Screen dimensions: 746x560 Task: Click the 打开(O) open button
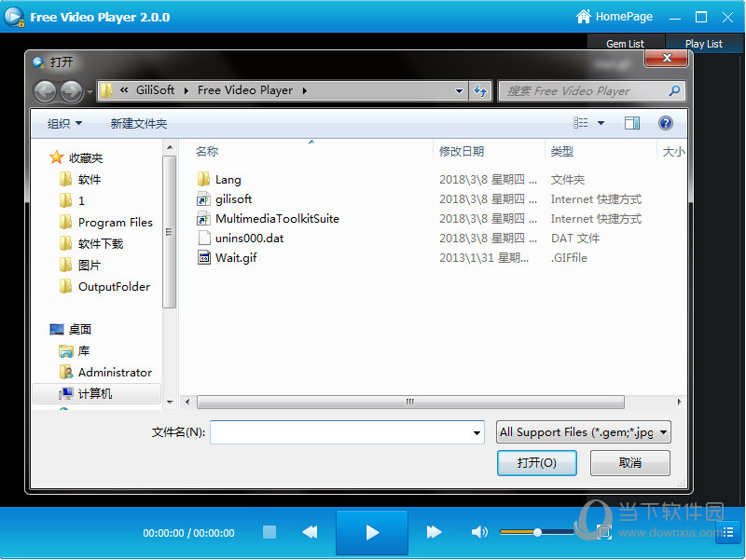point(537,462)
